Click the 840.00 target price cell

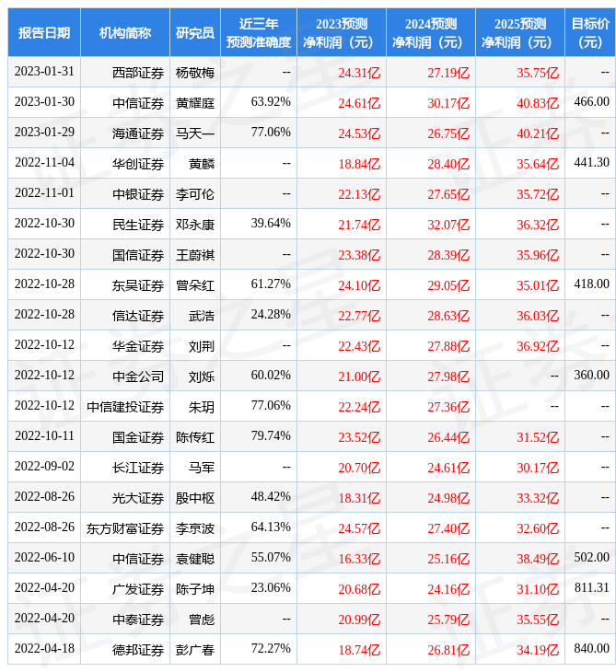[x=591, y=649]
